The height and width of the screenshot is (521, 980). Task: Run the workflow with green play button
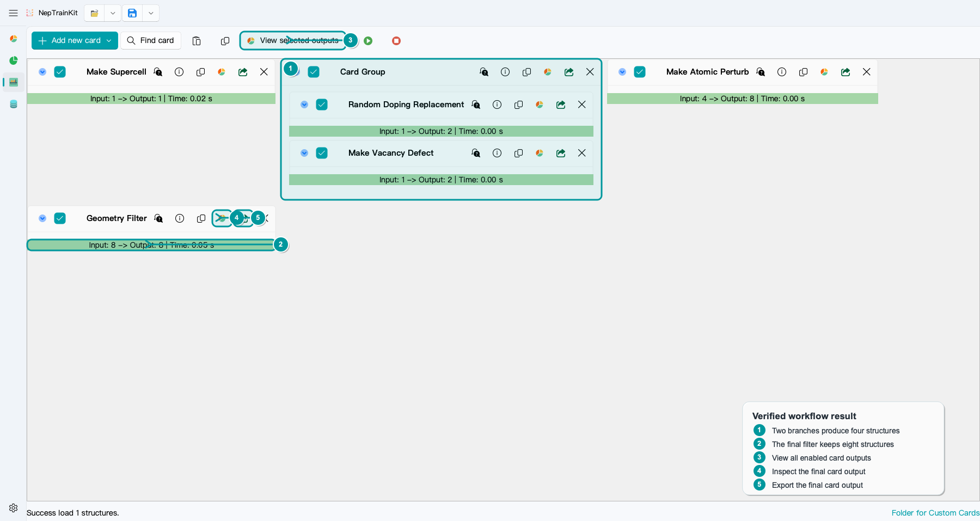click(368, 41)
